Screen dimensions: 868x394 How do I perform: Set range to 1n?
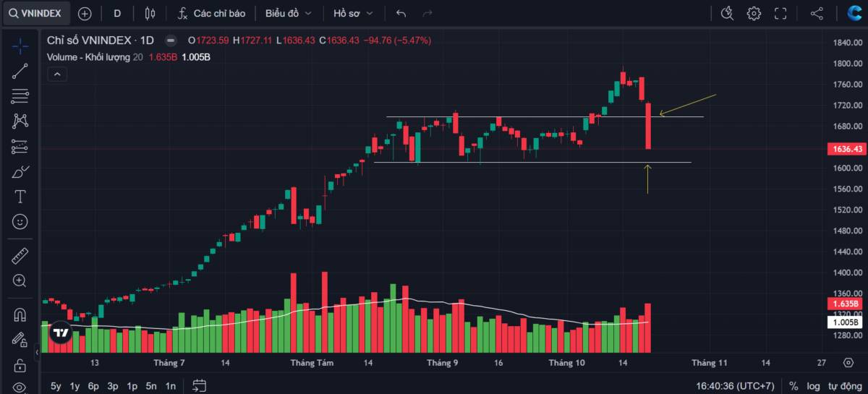170,386
